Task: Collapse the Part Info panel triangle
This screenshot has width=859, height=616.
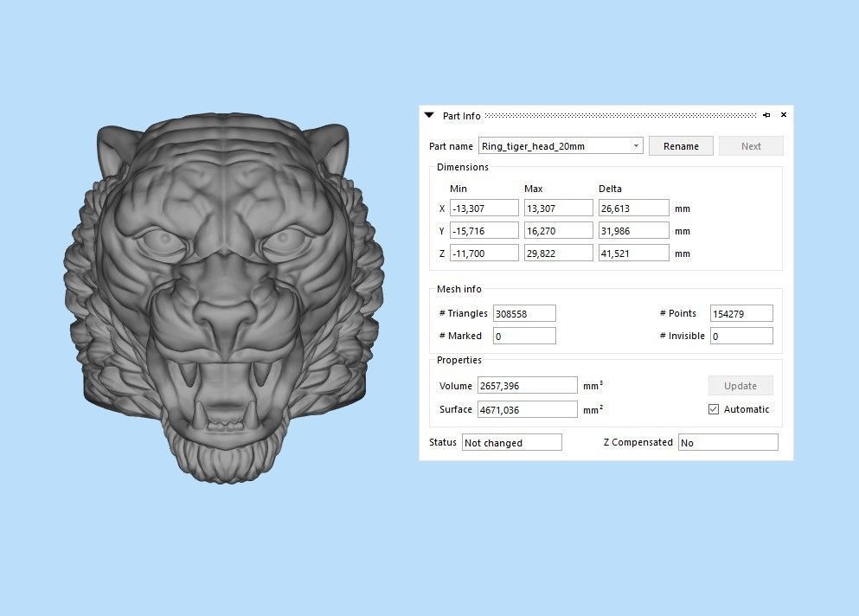Action: click(429, 116)
